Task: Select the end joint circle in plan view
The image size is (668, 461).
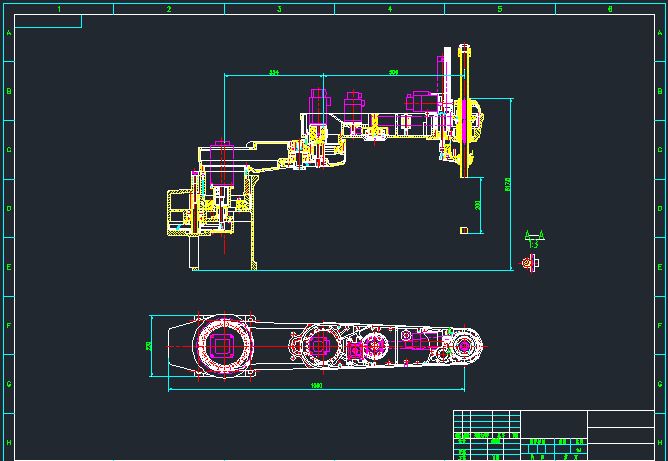Action: [464, 346]
